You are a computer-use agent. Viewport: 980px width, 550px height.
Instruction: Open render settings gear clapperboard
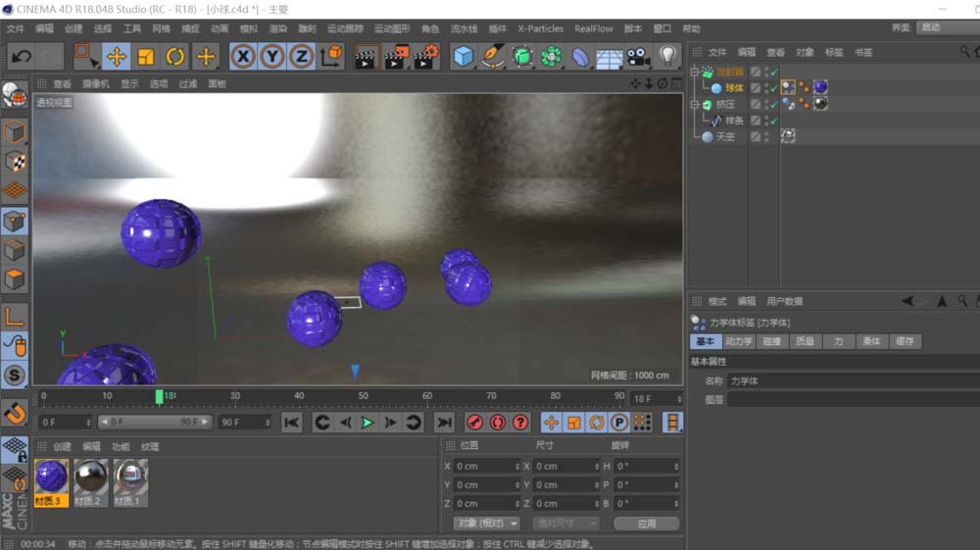pos(426,57)
